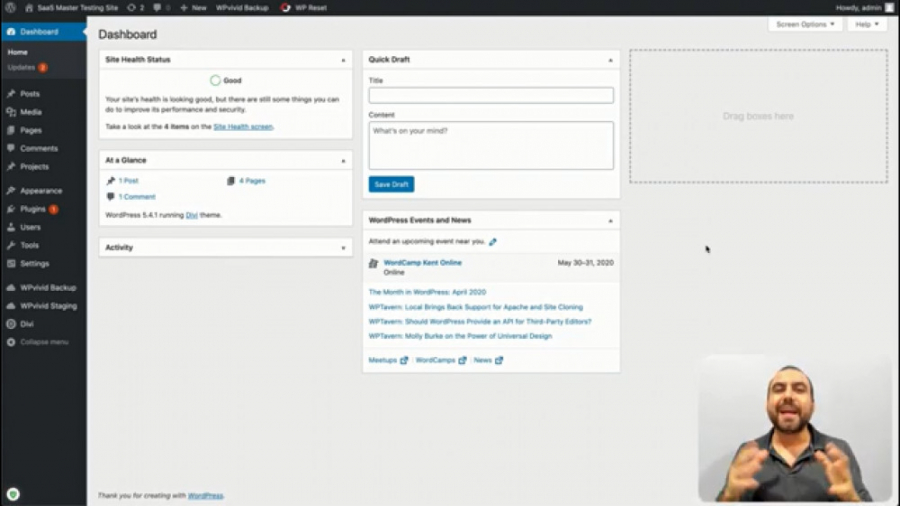Click the Appearance brush icon in sidebar
This screenshot has height=506, width=900.
(x=11, y=190)
